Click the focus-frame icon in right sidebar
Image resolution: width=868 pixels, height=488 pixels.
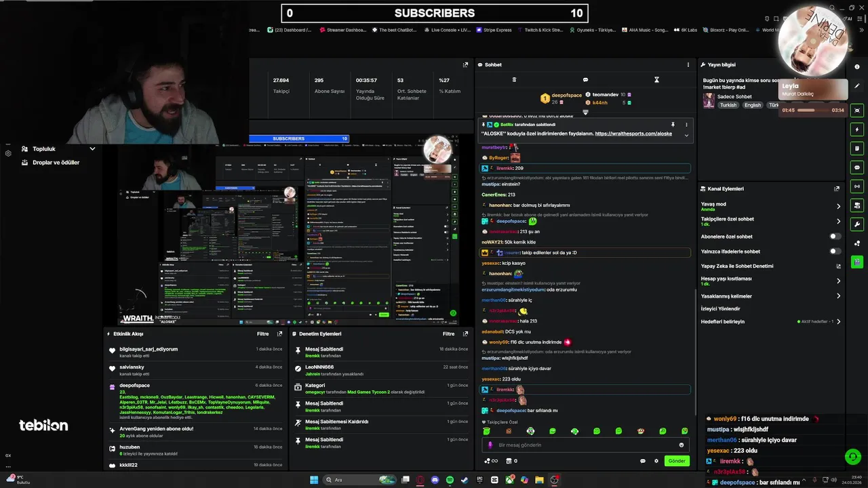[857, 110]
